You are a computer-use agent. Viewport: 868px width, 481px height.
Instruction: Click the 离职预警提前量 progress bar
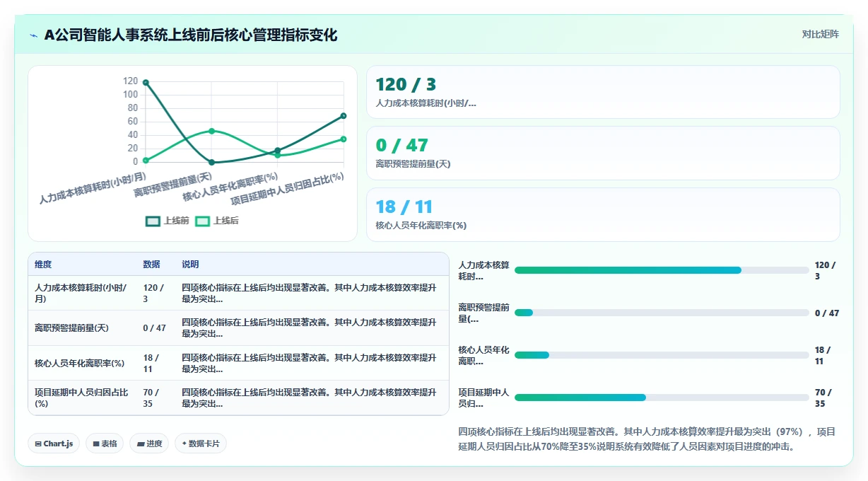662,313
